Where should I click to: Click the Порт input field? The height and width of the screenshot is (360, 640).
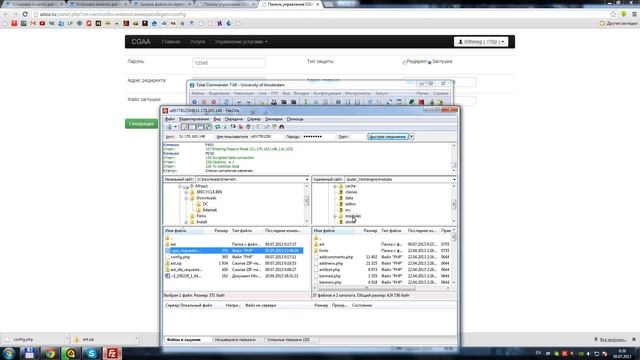(x=357, y=136)
